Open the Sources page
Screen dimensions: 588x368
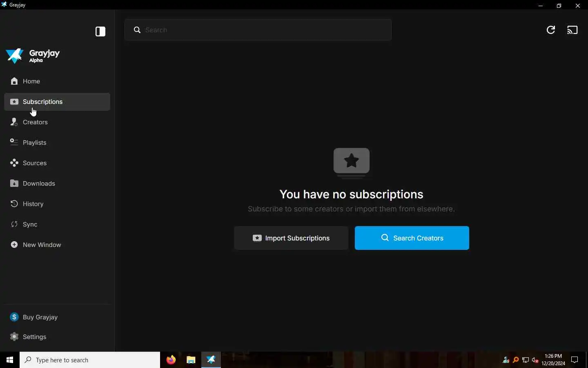[57, 163]
